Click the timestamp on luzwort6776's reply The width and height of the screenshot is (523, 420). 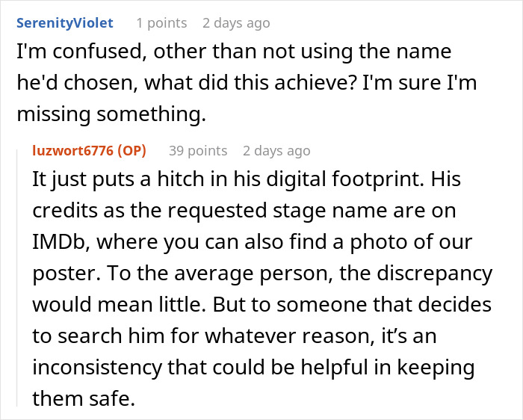click(x=276, y=150)
